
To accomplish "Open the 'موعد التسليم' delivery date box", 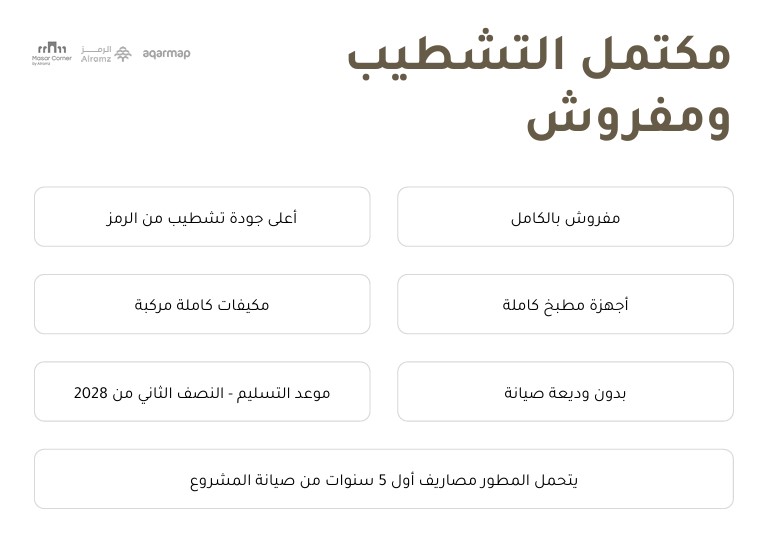I will tap(202, 392).
